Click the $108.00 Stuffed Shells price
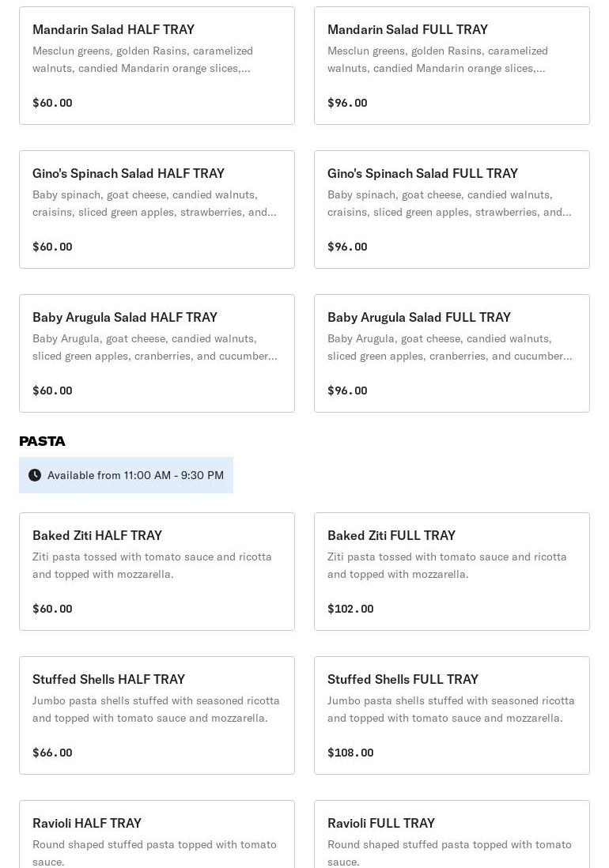609x868 pixels. [350, 753]
